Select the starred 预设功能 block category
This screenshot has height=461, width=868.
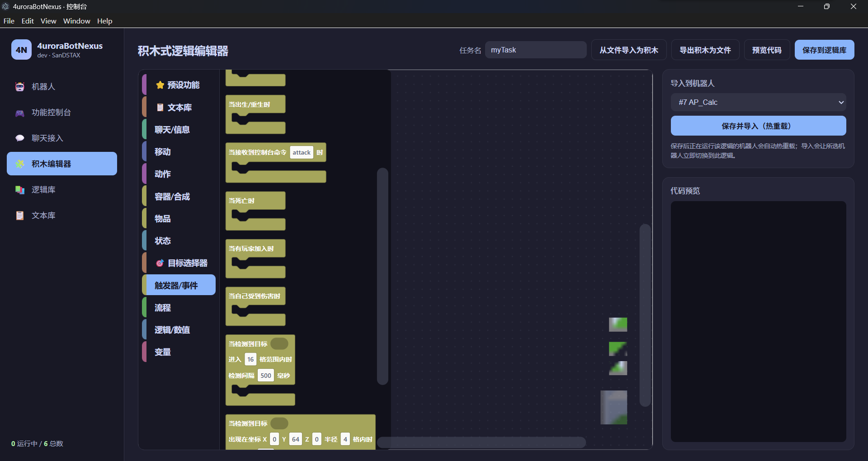[179, 85]
